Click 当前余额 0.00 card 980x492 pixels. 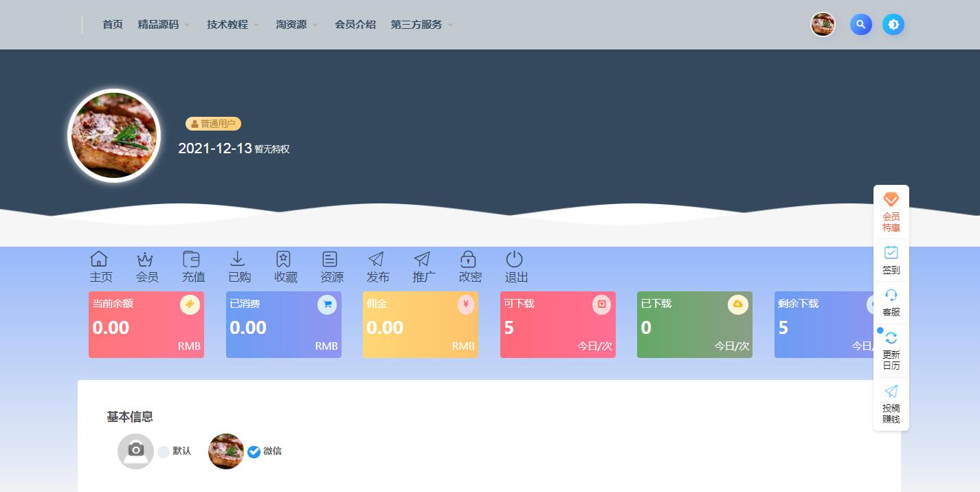coord(146,325)
